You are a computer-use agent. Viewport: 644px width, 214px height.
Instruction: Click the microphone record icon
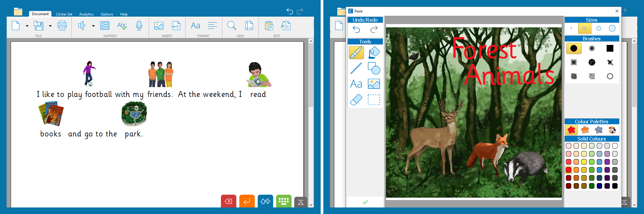[139, 26]
